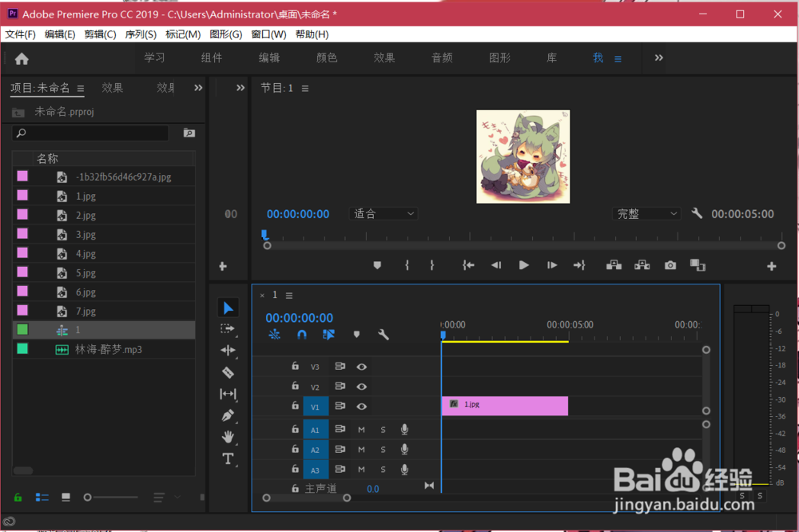Open 剪辑(C) menu
The image size is (799, 532).
[100, 34]
